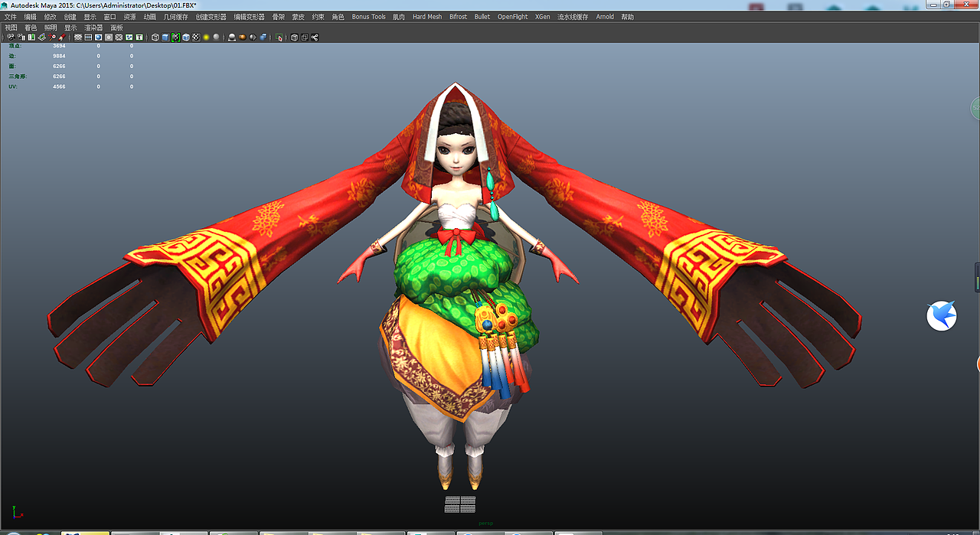Toggle X-Ray Joints icon
Image resolution: width=980 pixels, height=535 pixels.
[314, 37]
